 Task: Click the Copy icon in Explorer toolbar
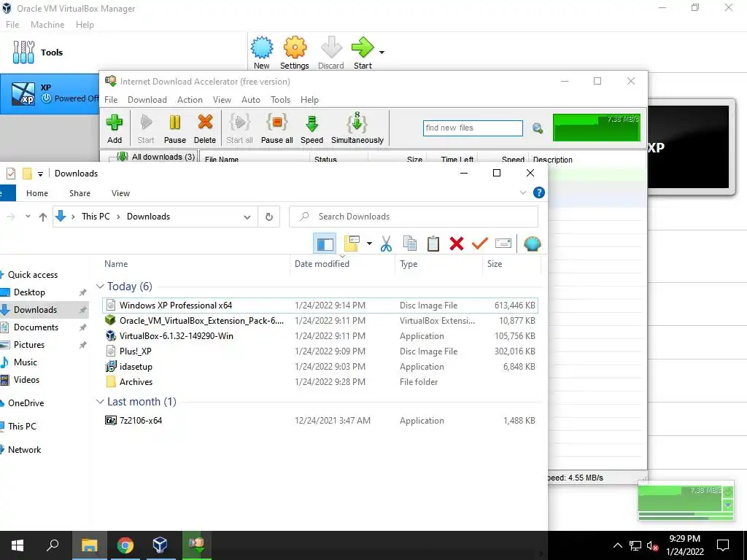point(410,244)
